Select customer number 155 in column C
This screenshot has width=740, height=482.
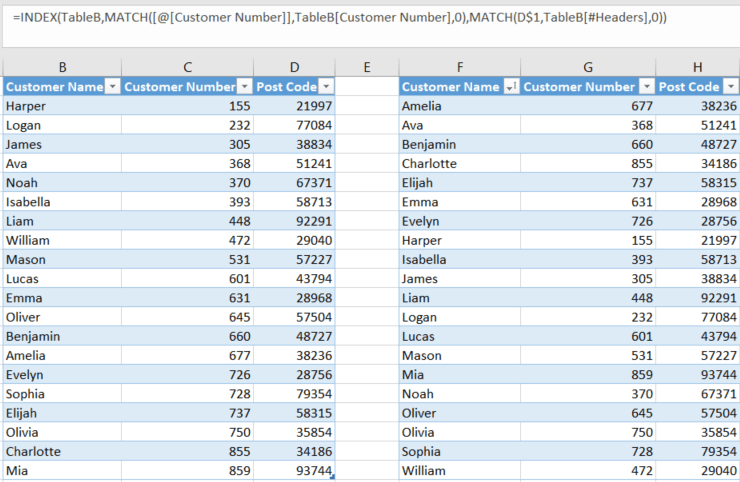click(187, 106)
